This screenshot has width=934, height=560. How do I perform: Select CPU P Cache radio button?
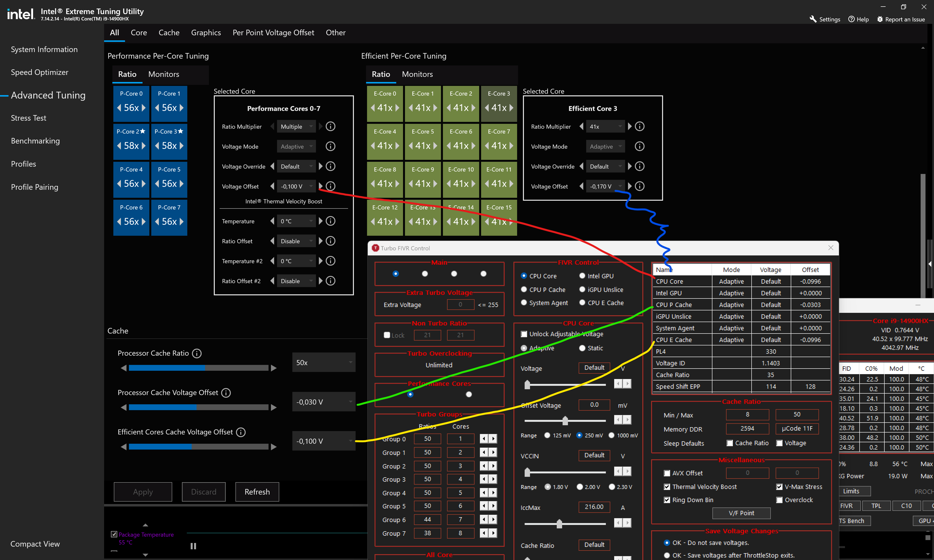(x=524, y=289)
